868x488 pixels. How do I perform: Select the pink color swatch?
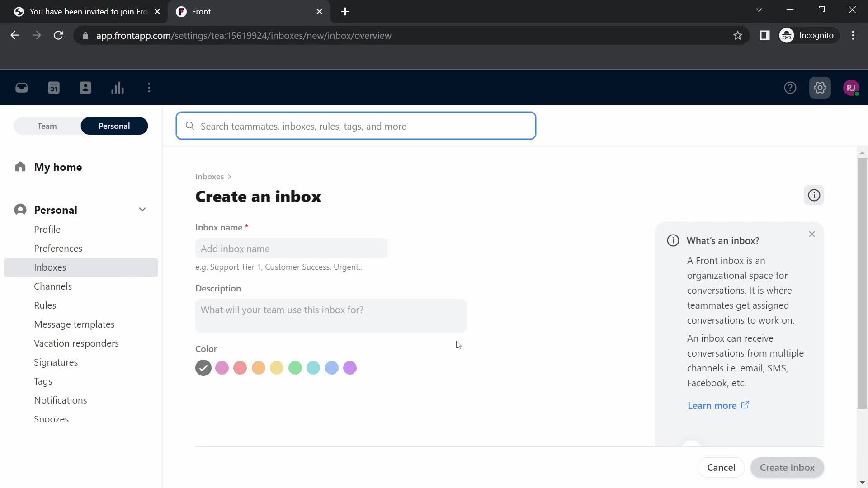tap(222, 368)
